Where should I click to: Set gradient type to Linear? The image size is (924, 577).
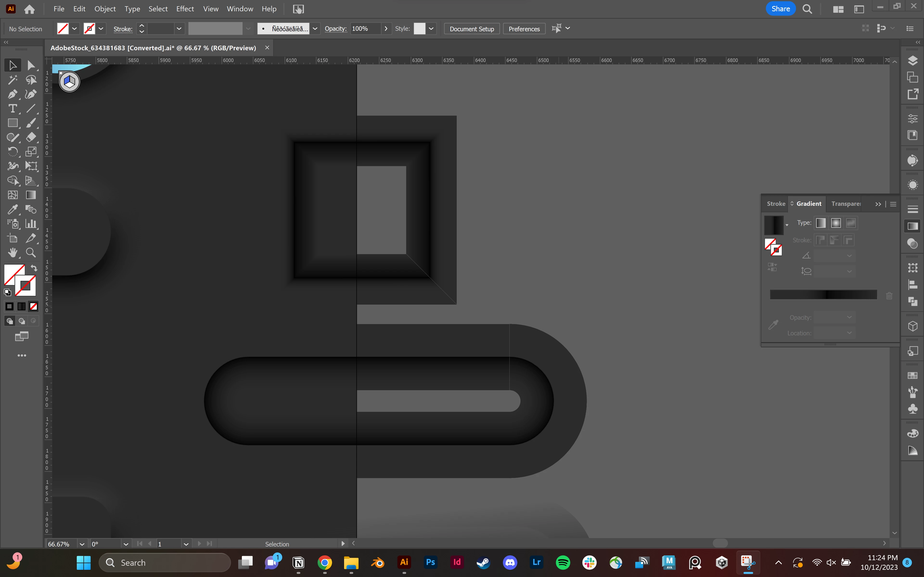point(821,223)
